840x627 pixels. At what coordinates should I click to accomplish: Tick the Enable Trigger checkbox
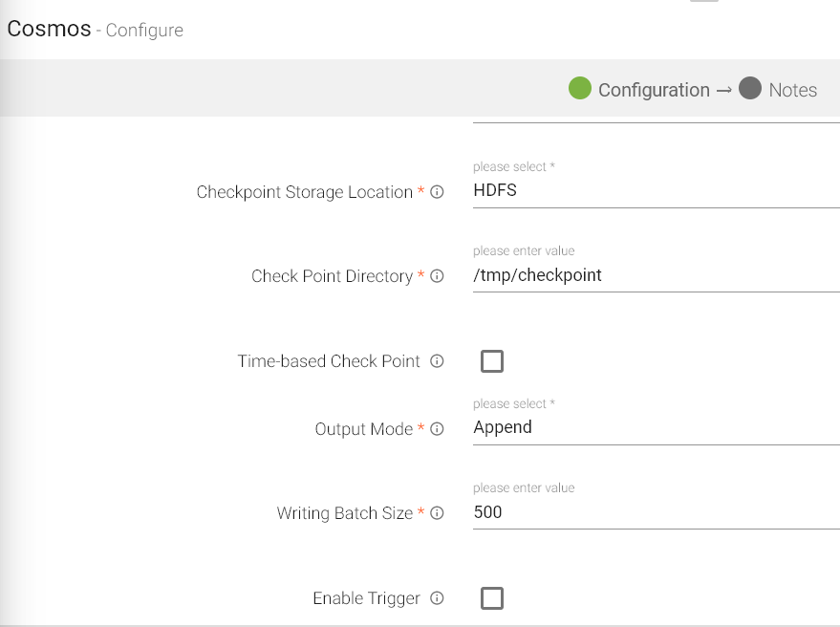[492, 598]
